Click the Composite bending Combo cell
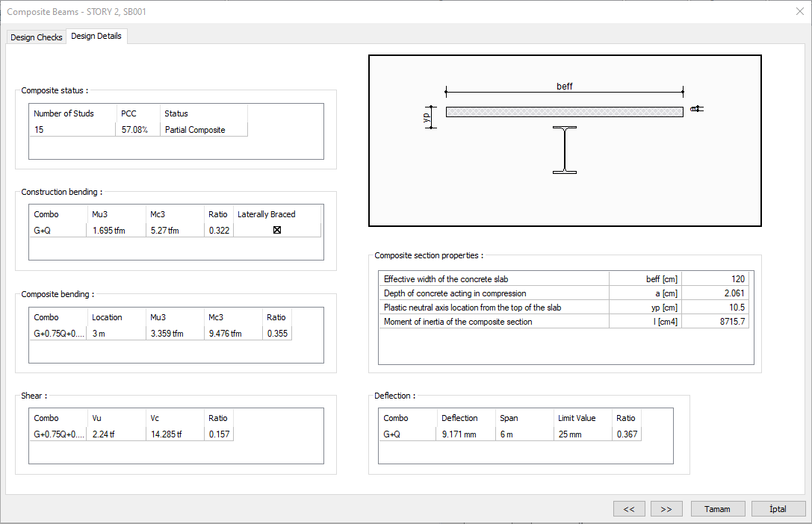This screenshot has height=524, width=812. click(x=58, y=334)
